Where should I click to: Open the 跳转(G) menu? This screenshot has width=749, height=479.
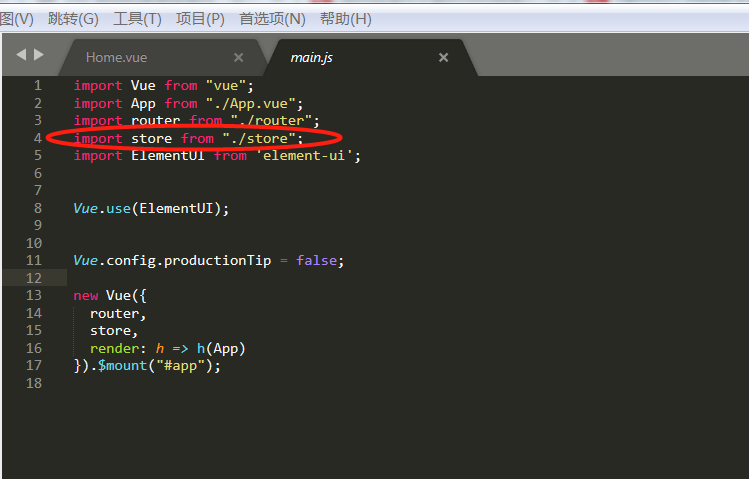coord(73,19)
